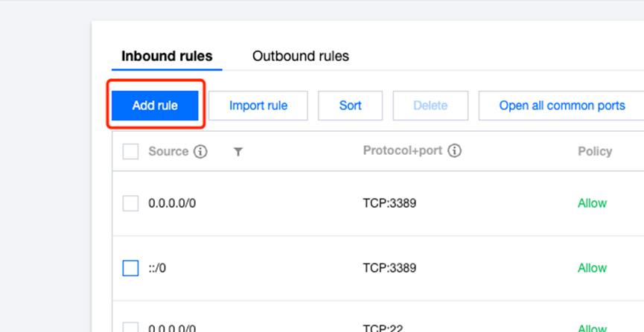The height and width of the screenshot is (332, 644).
Task: Click the Protocol+port column header label
Action: (x=403, y=151)
